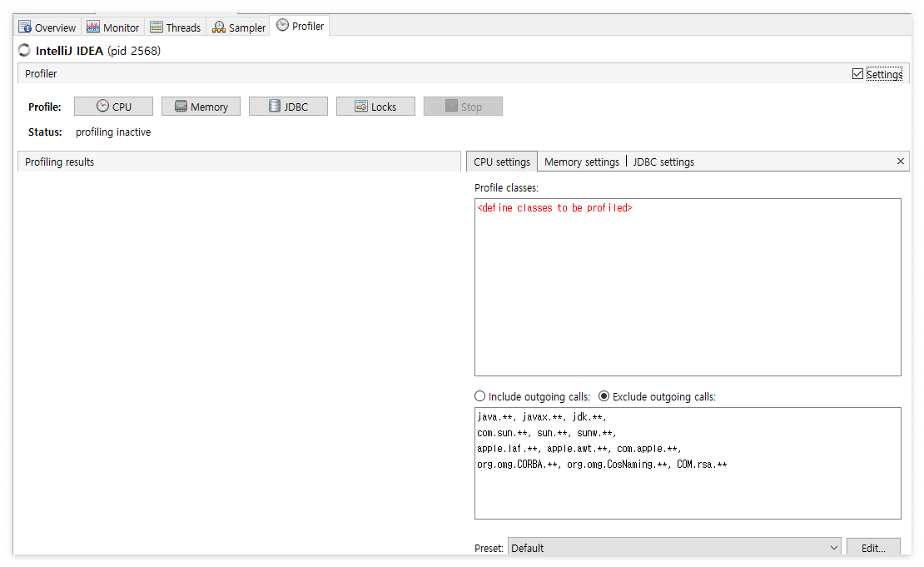Start JDBC profiling
The image size is (924, 567).
(288, 107)
